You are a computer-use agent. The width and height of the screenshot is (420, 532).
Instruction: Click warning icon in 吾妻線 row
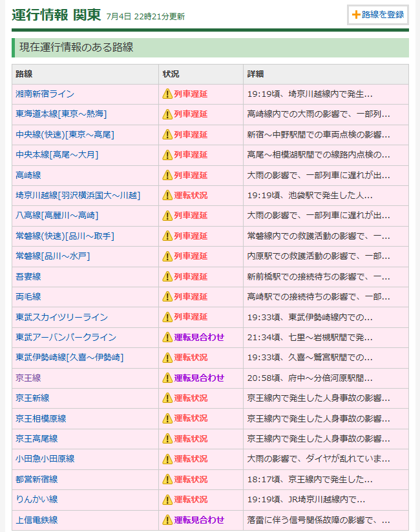[x=167, y=276]
